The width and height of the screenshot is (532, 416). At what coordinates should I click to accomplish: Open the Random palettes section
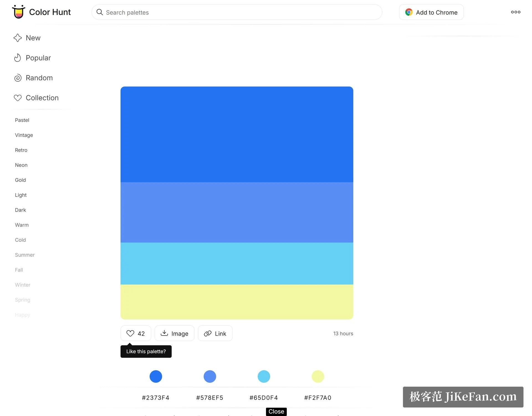tap(39, 78)
